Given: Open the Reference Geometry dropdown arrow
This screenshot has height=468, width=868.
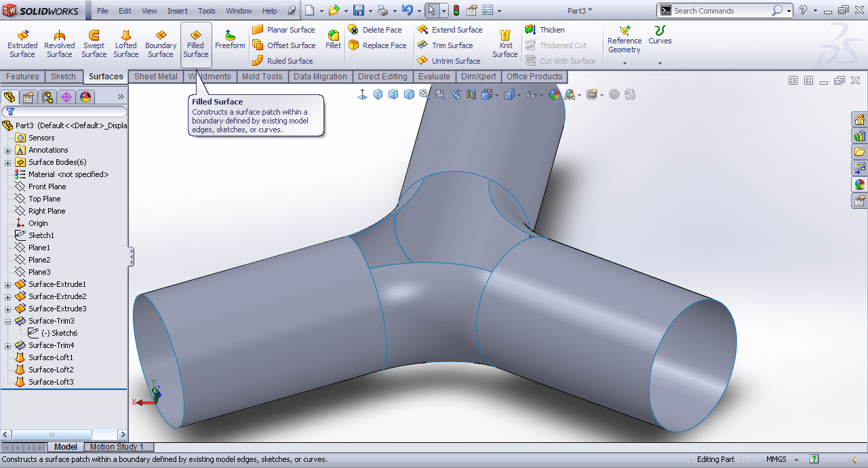Looking at the screenshot, I should pos(625,64).
